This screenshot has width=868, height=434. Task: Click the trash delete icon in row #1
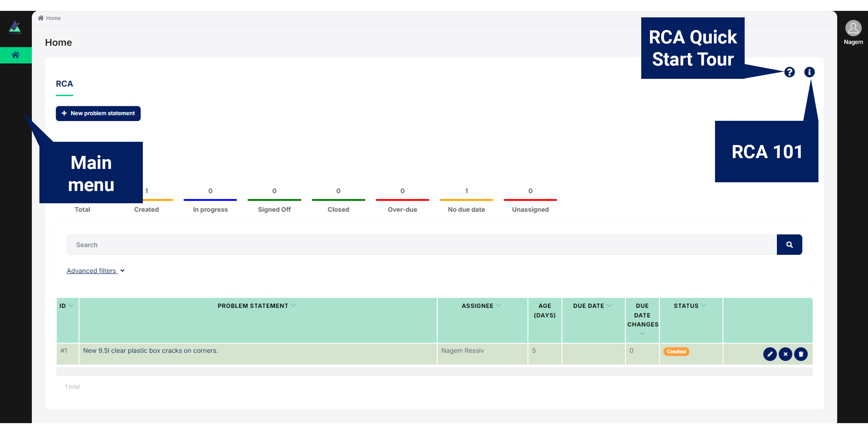click(x=801, y=354)
